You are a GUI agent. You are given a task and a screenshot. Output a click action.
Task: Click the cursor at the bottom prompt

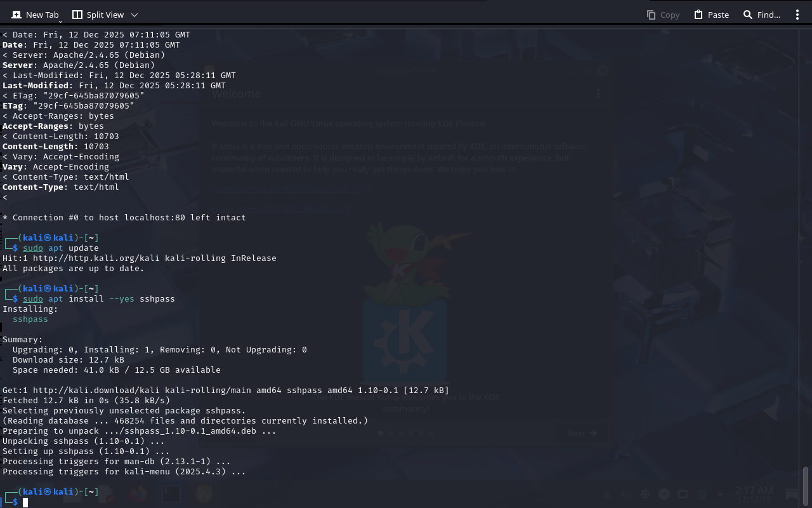point(25,502)
